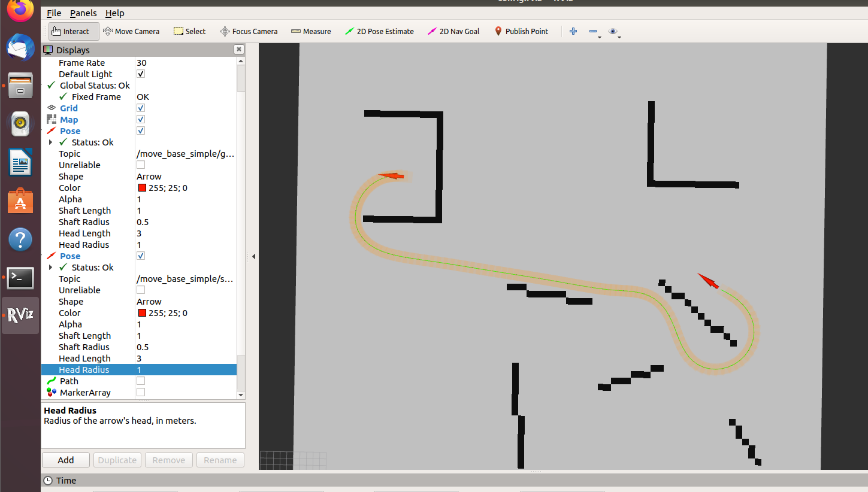This screenshot has height=492, width=868.
Task: Open the Pose arrow color swatch
Action: click(x=143, y=187)
